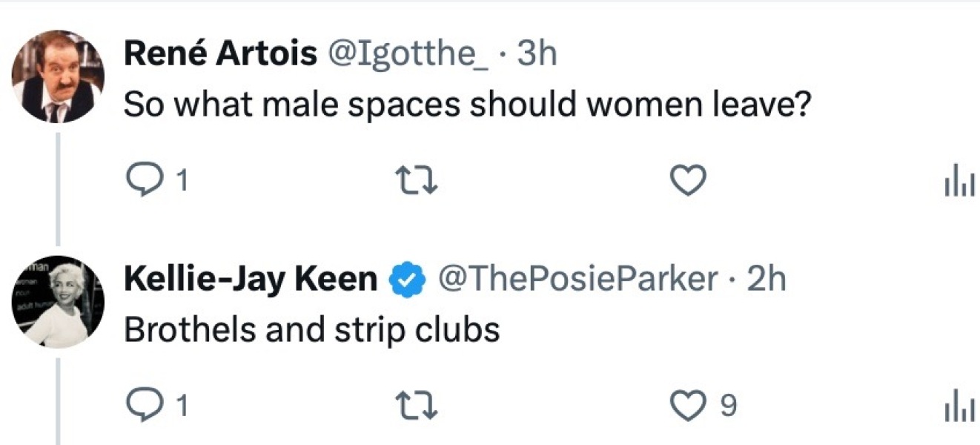This screenshot has width=980, height=445.
Task: Open Kellie-Jay Keen's profile avatar
Action: click(x=58, y=302)
